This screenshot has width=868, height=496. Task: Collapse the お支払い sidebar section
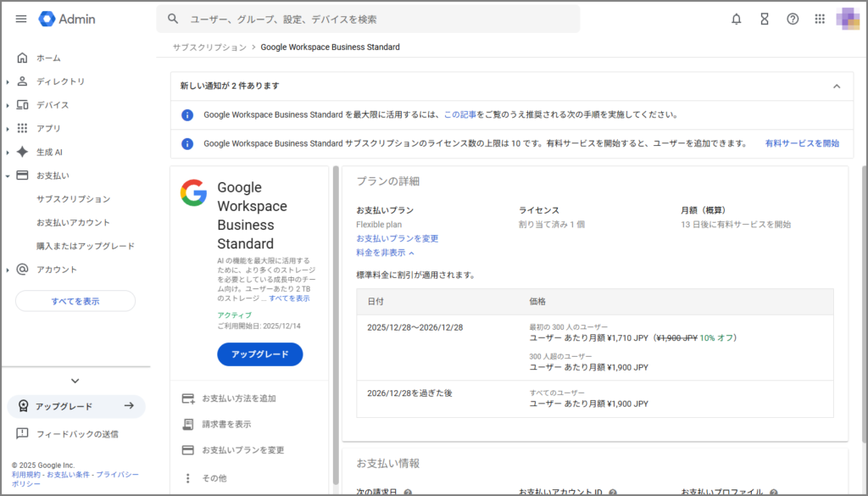tap(8, 176)
